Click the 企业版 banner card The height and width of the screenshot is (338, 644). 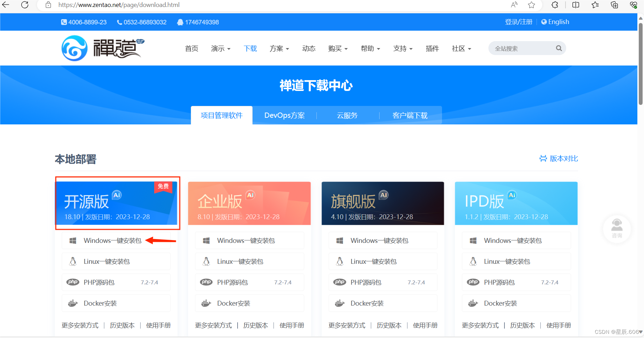249,203
